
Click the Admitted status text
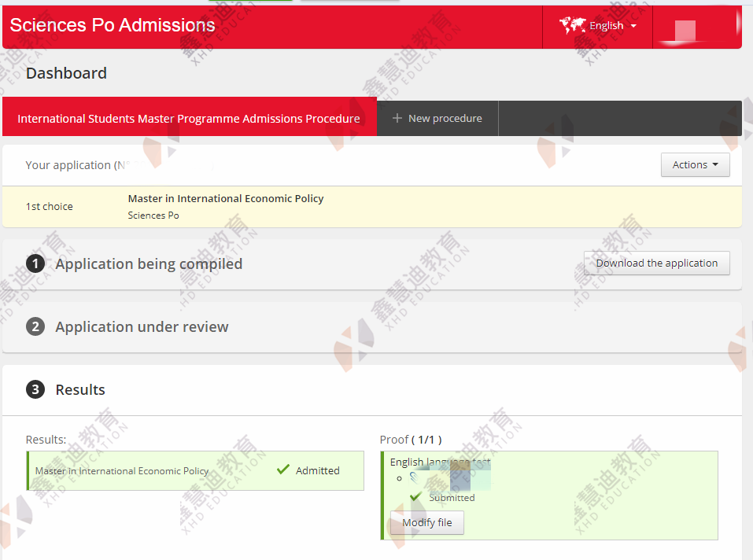[x=317, y=471]
